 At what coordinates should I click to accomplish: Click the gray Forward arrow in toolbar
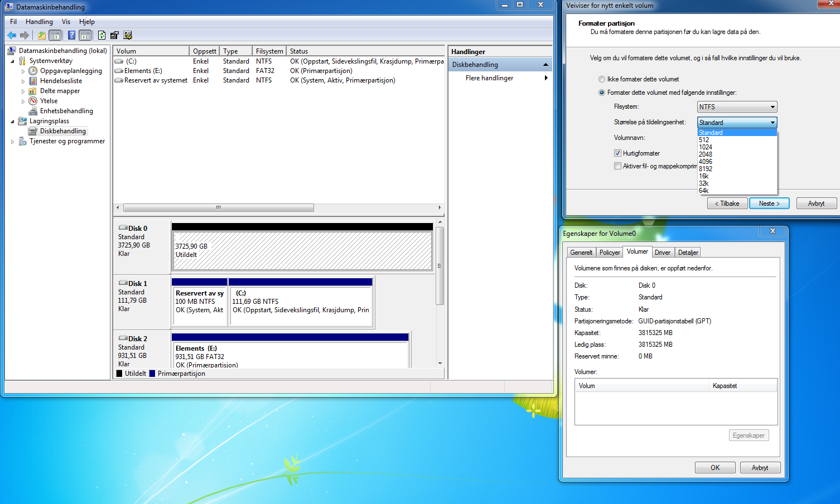pyautogui.click(x=25, y=35)
